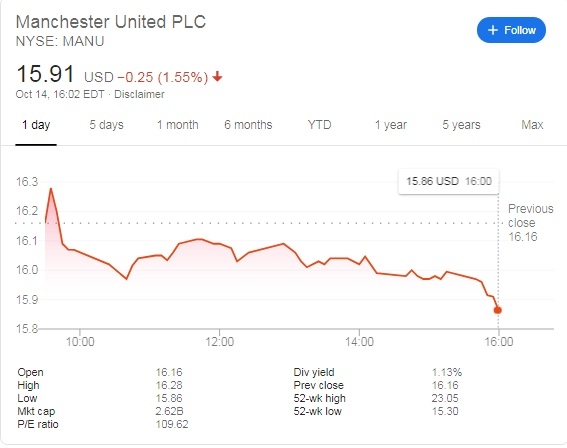Switch to 1 month range
Viewport: 567px width, 448px height.
point(178,125)
